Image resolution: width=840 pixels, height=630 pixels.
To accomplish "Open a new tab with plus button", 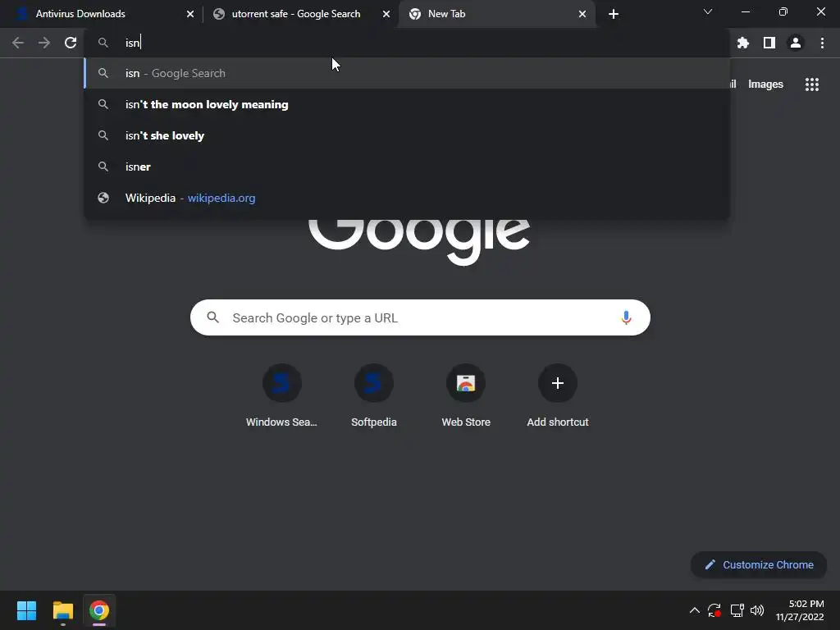I will [x=614, y=14].
